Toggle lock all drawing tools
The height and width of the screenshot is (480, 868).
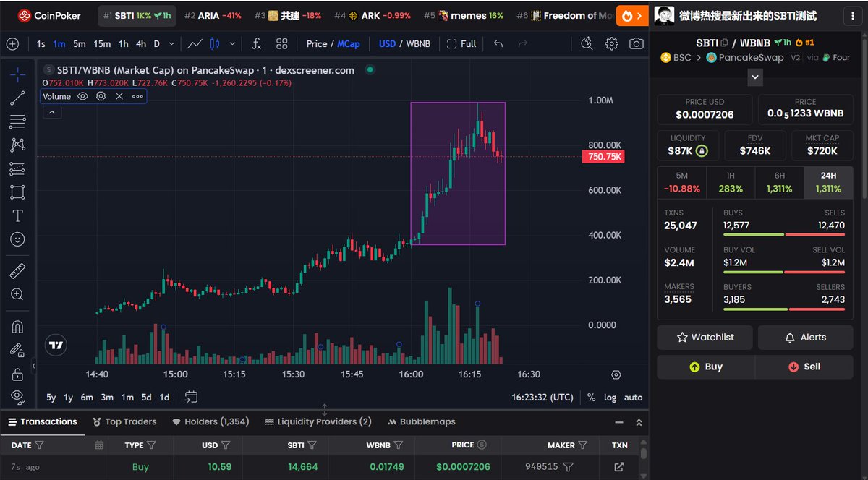(x=17, y=374)
